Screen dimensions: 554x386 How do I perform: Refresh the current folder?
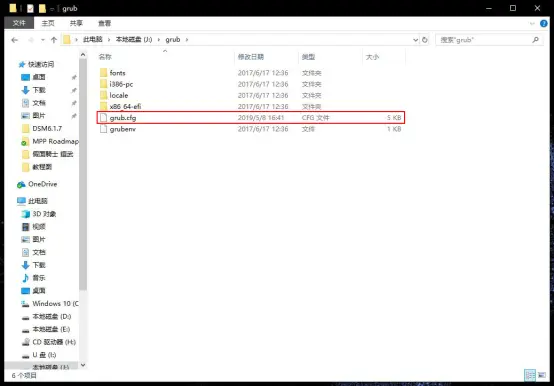tap(425, 40)
